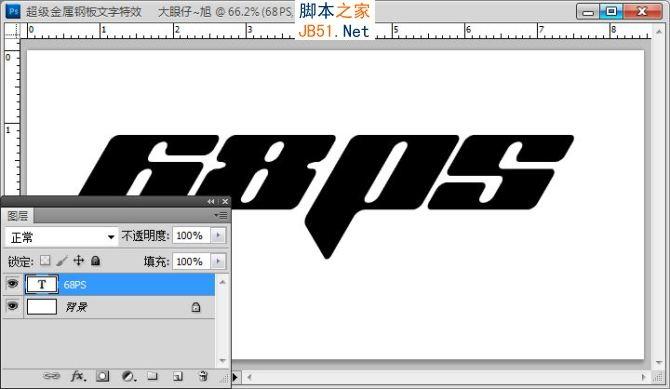
Task: Open the 不透明度 opacity slider arrow
Action: [218, 235]
